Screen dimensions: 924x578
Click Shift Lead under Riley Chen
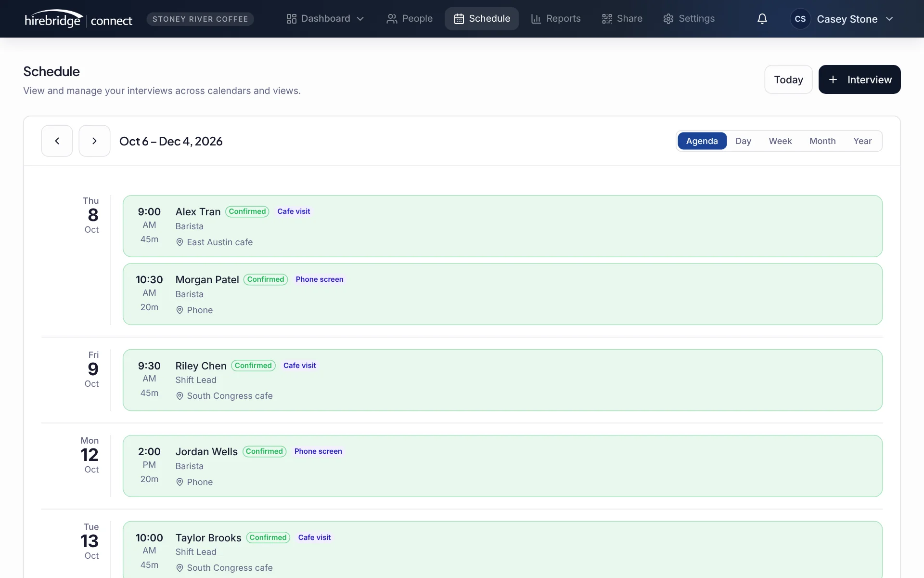(x=196, y=380)
